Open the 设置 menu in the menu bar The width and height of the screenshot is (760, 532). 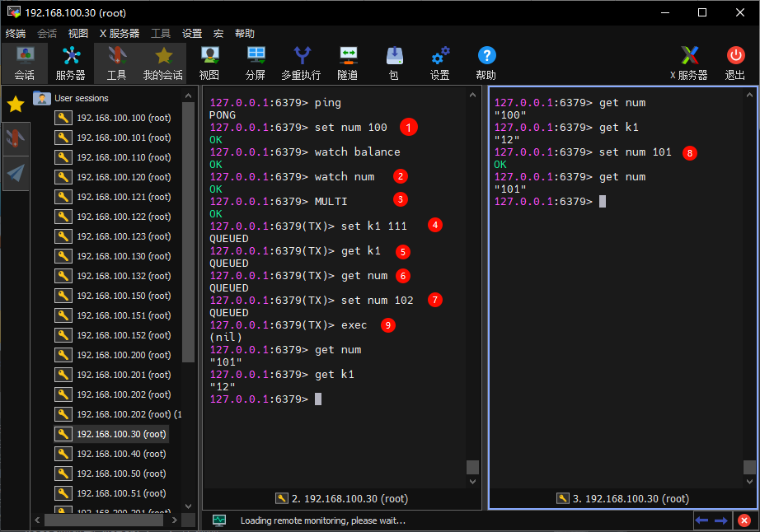pyautogui.click(x=192, y=34)
